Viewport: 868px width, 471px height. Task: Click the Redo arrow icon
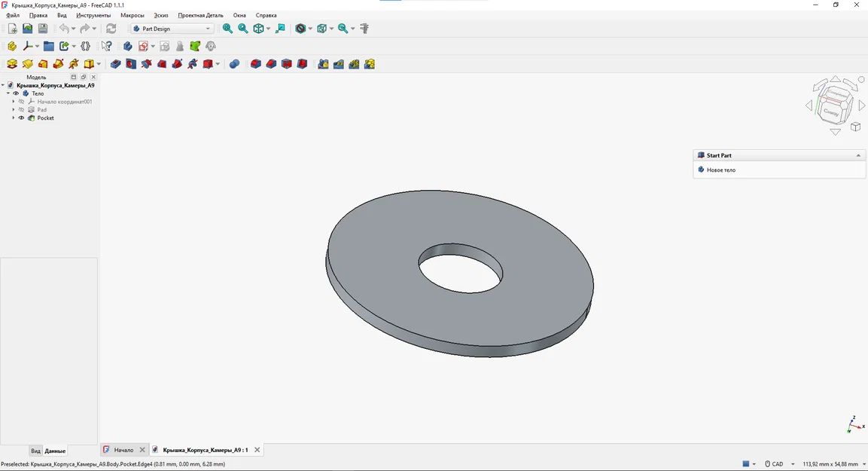pos(85,29)
